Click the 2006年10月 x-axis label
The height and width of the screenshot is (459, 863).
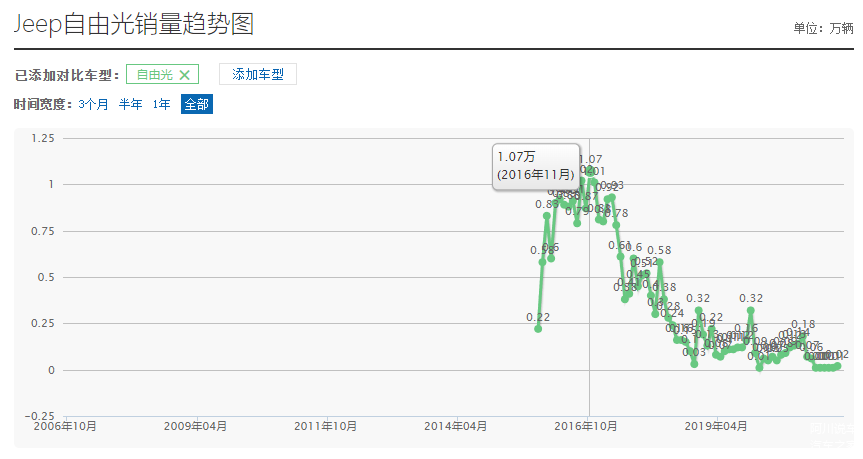(x=66, y=426)
